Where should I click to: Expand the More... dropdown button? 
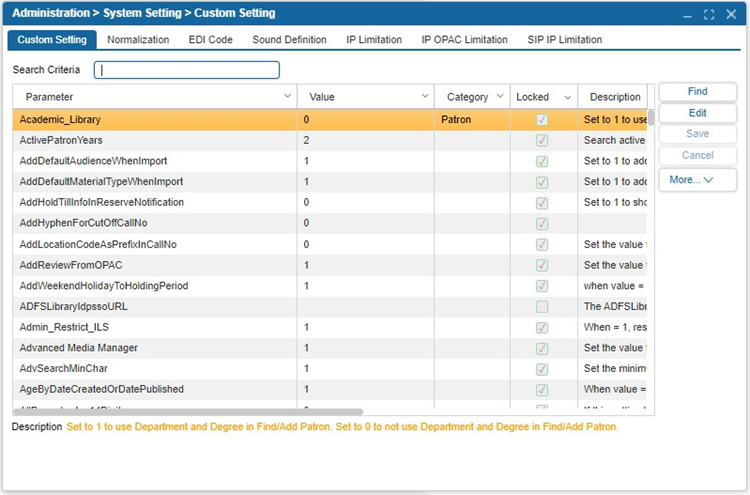point(697,180)
